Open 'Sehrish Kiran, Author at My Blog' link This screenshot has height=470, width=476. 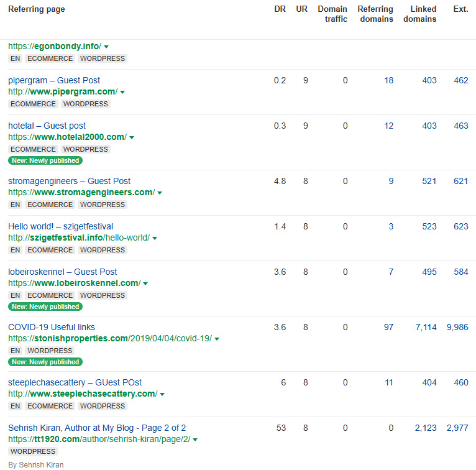pyautogui.click(x=97, y=428)
